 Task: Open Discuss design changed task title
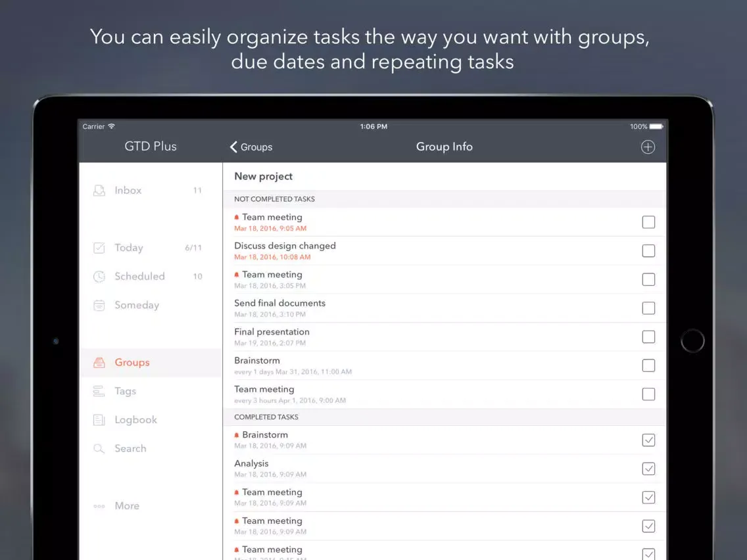[x=285, y=246]
